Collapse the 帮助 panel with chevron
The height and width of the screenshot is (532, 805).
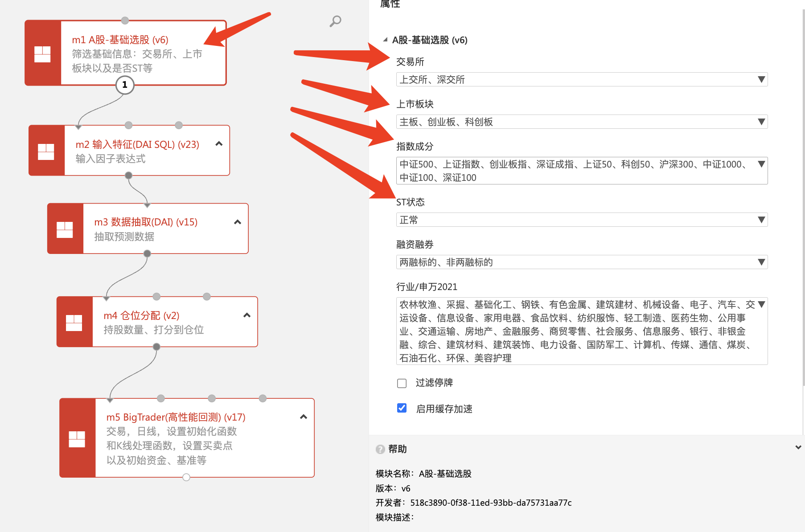[x=798, y=447]
